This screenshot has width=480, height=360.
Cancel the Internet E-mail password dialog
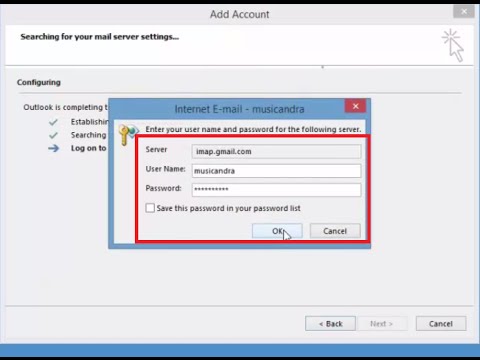click(335, 231)
